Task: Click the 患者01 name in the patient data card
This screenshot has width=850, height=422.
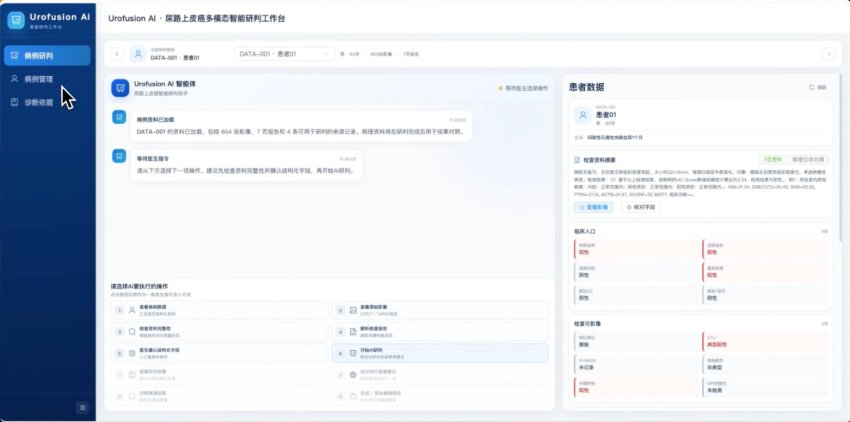Action: click(x=606, y=115)
